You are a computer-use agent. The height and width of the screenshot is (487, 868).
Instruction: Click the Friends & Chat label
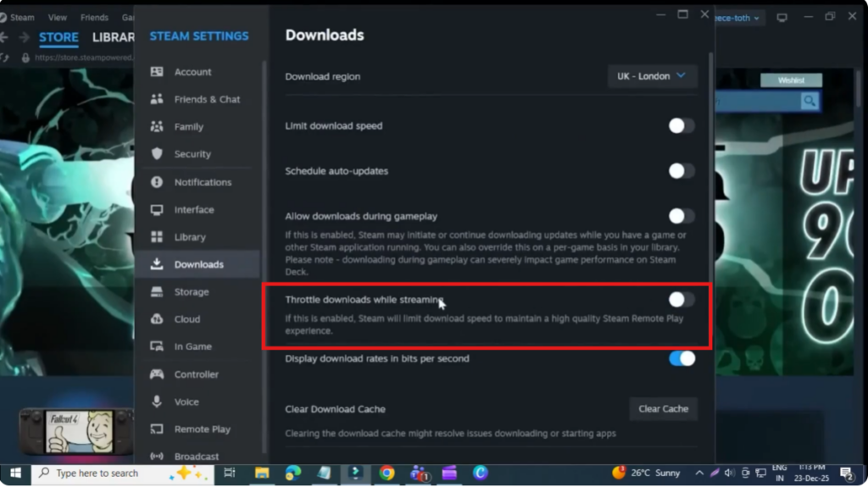[x=207, y=100]
